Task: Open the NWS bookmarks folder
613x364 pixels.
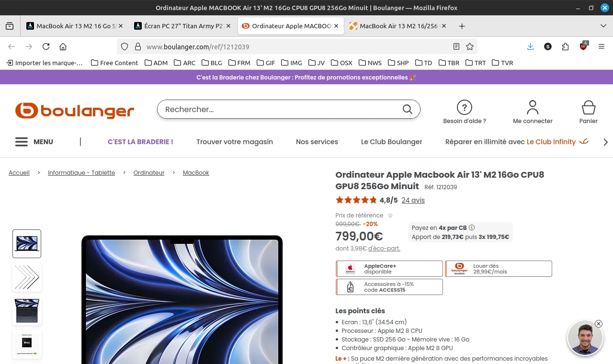Action: click(x=370, y=63)
